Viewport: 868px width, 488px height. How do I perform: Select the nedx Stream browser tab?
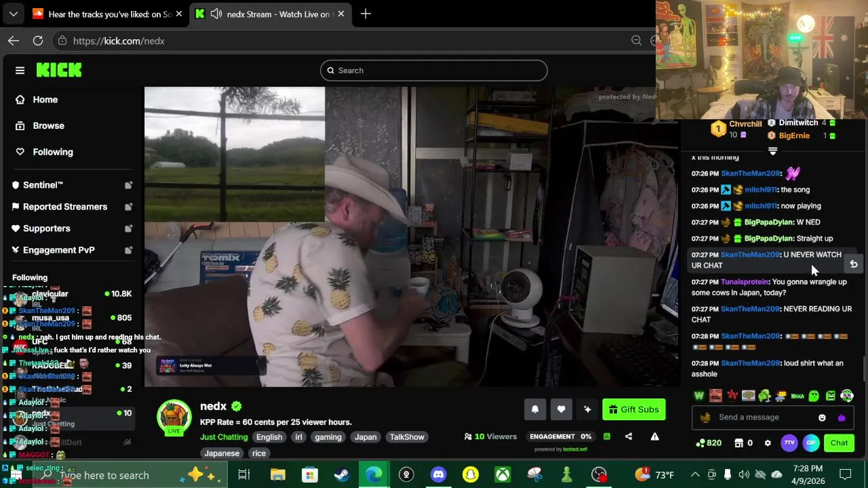pyautogui.click(x=271, y=14)
